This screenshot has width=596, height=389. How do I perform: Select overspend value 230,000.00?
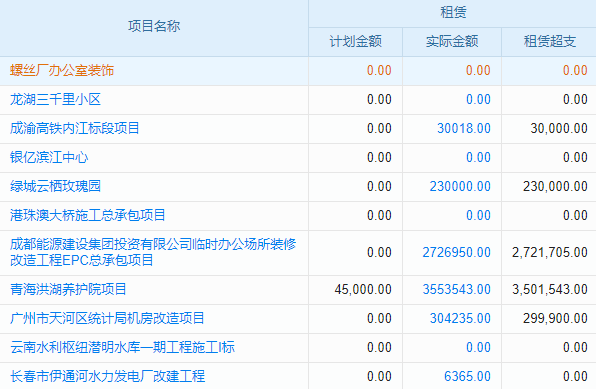pos(555,186)
